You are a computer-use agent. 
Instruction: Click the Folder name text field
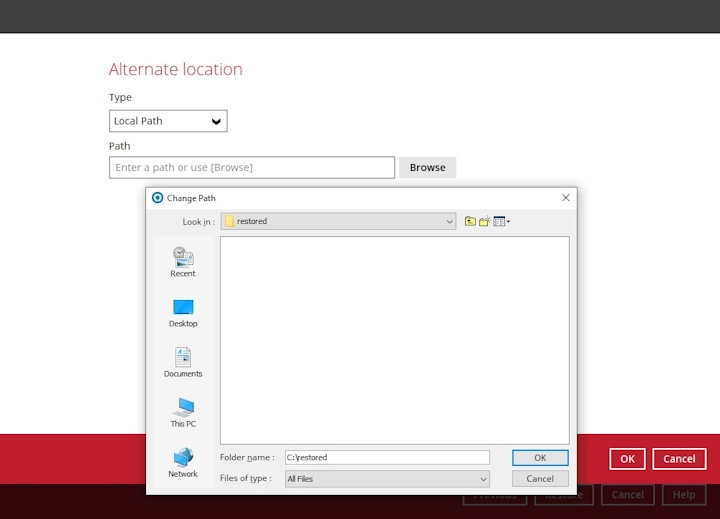click(387, 458)
